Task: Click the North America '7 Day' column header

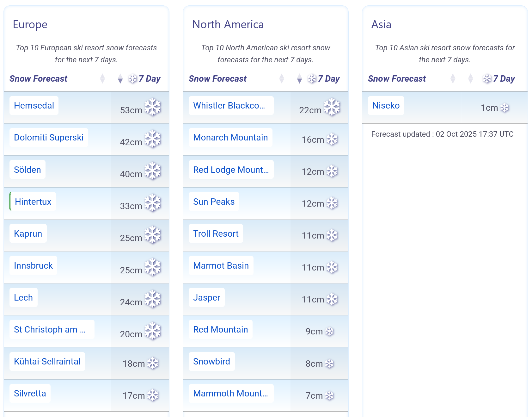Action: (x=329, y=78)
